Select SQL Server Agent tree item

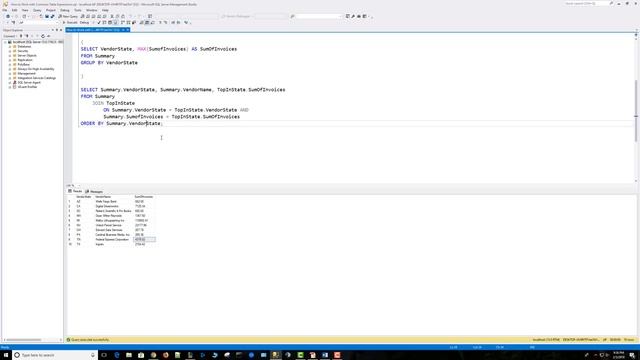tap(29, 82)
